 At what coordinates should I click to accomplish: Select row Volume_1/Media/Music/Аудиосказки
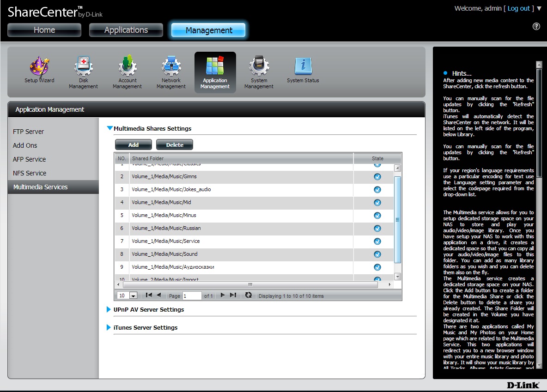254,267
